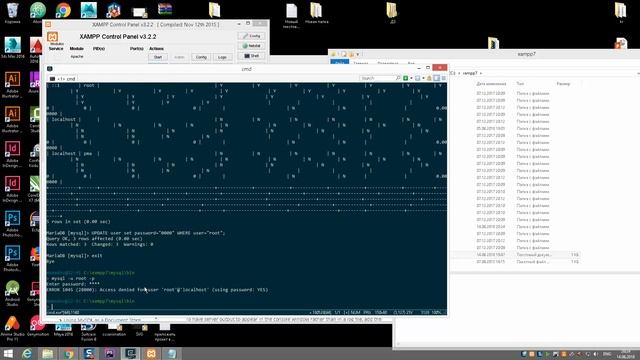Open Windows Start button
The height and width of the screenshot is (360, 640).
(x=8, y=353)
